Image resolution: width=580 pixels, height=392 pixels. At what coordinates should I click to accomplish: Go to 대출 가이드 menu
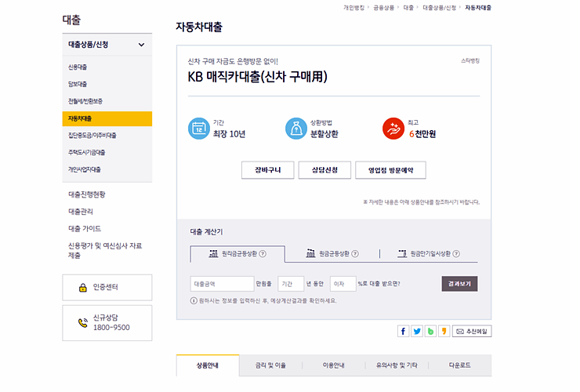coord(85,228)
